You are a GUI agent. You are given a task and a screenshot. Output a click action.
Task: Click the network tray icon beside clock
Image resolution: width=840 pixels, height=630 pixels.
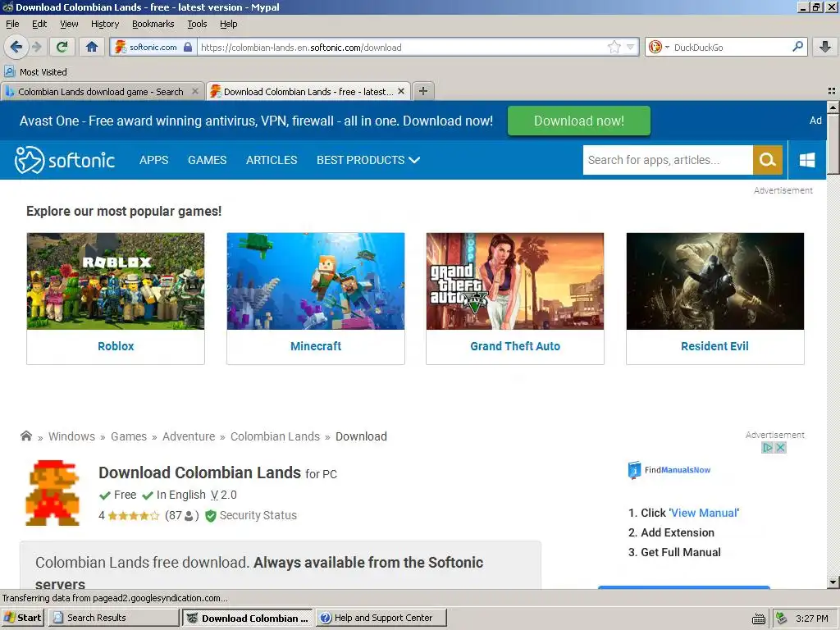coord(781,619)
